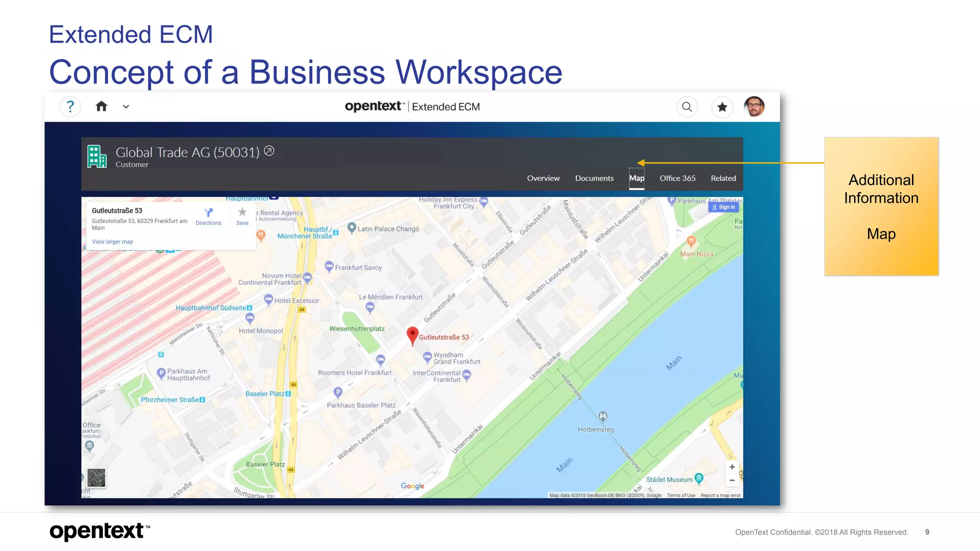Expand the chevron beside the home icon
The width and height of the screenshot is (980, 551).
pos(126,107)
